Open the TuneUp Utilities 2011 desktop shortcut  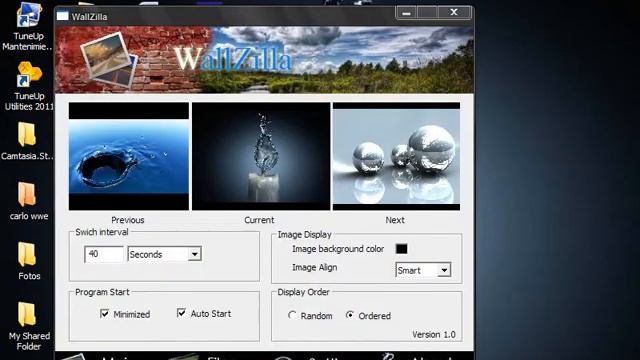coord(29,86)
